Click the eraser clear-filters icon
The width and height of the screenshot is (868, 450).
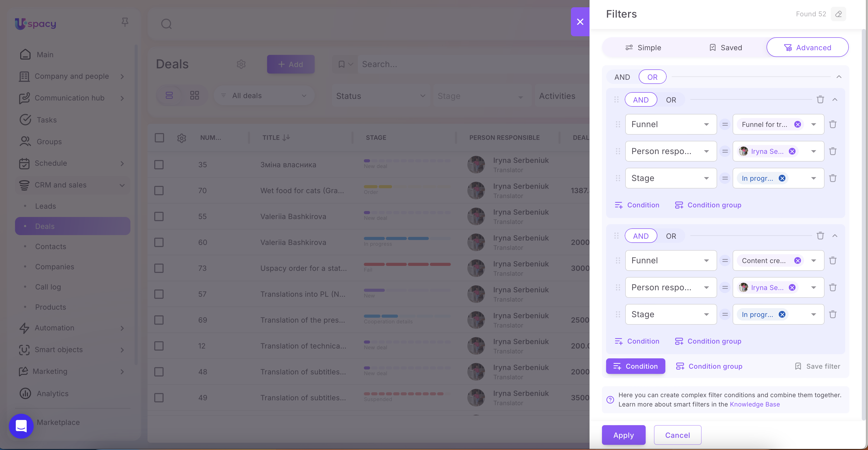click(x=838, y=14)
